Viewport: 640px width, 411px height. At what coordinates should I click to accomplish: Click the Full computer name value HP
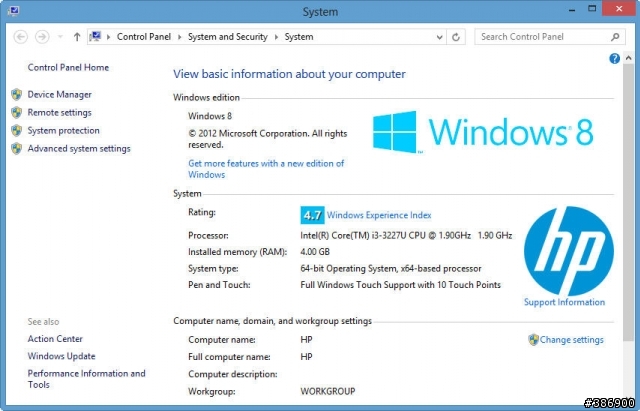[x=306, y=357]
